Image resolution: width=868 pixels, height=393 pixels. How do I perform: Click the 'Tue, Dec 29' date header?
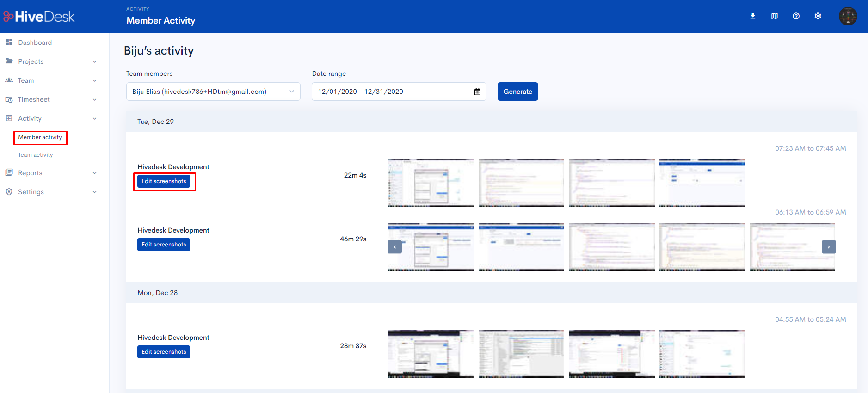coord(155,122)
